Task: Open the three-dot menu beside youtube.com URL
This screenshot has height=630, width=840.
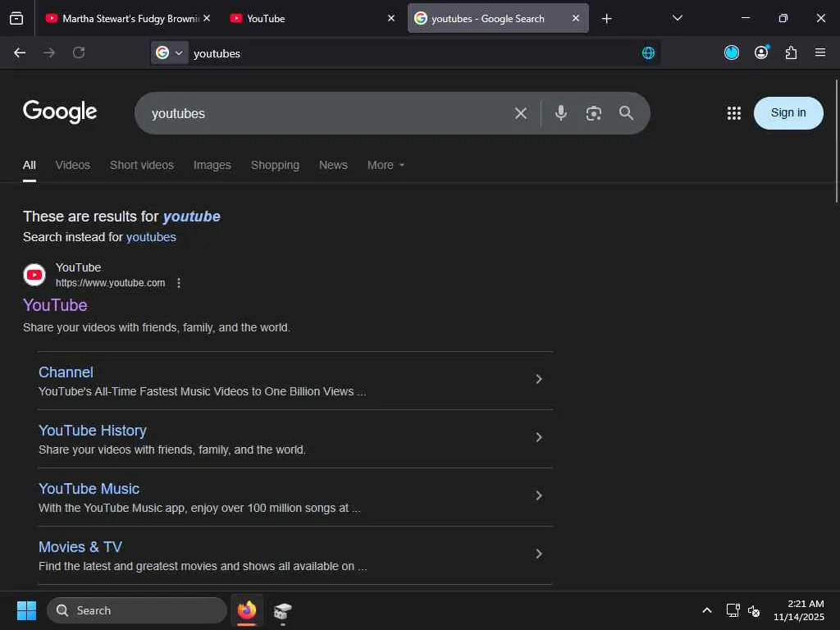Action: [x=179, y=283]
